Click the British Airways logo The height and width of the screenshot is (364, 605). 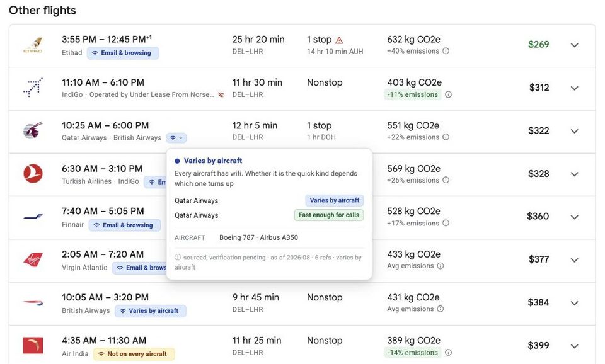[x=33, y=303]
